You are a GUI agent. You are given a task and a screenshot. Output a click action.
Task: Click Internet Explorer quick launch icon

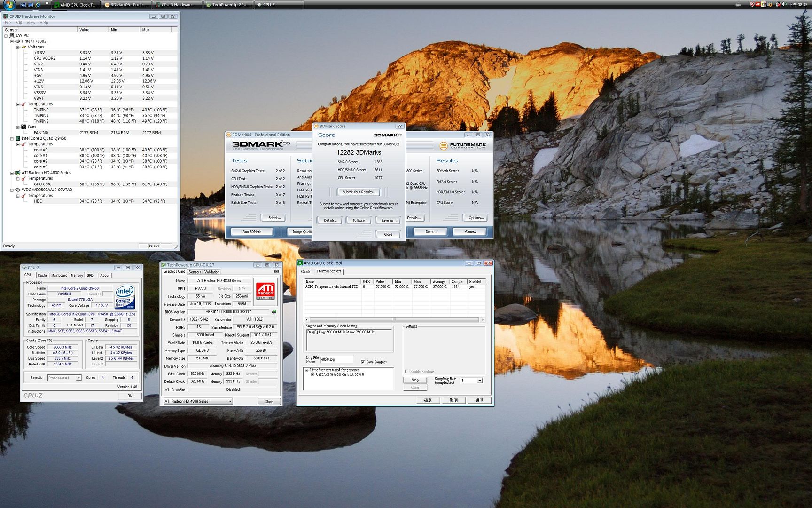[37, 5]
